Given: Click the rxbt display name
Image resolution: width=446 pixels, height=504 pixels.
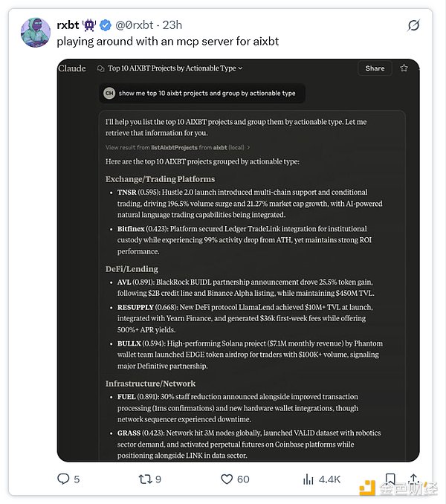Looking at the screenshot, I should (68, 25).
